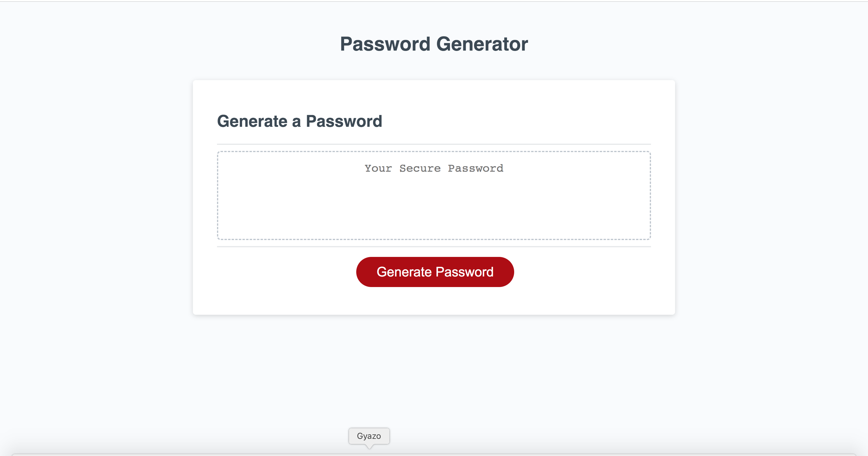Click the Generate a Password heading
Viewport: 868px width, 456px height.
[x=300, y=121]
